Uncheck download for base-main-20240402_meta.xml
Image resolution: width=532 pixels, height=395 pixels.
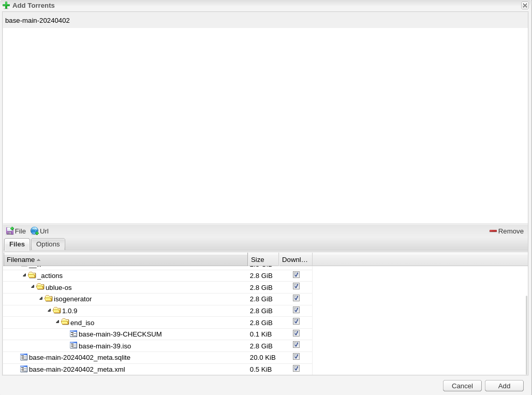tap(296, 369)
